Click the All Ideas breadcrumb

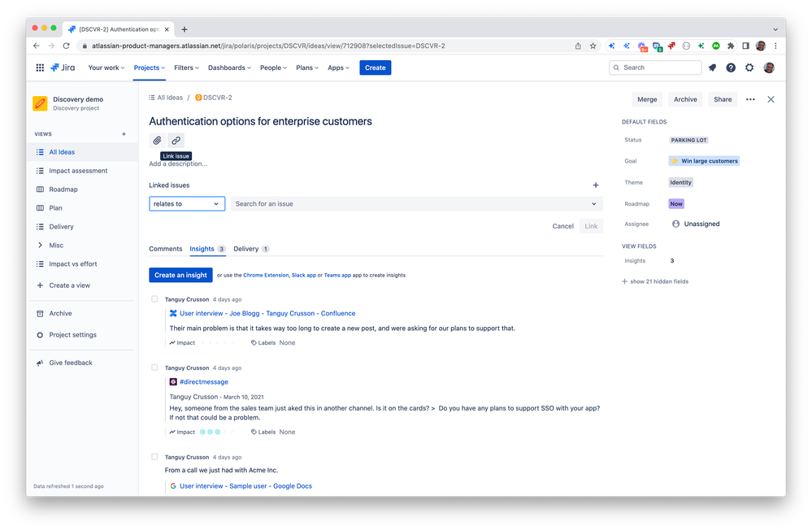(x=170, y=98)
